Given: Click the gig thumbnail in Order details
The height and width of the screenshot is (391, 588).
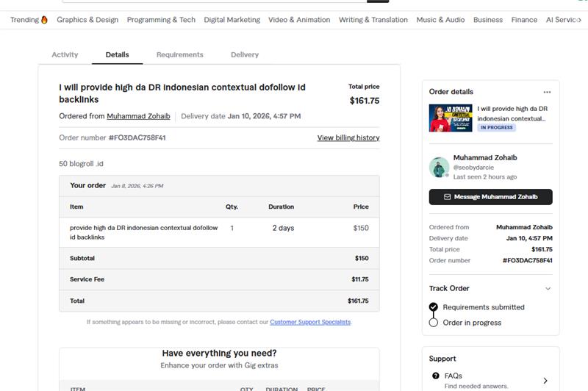Looking at the screenshot, I should click(x=451, y=118).
